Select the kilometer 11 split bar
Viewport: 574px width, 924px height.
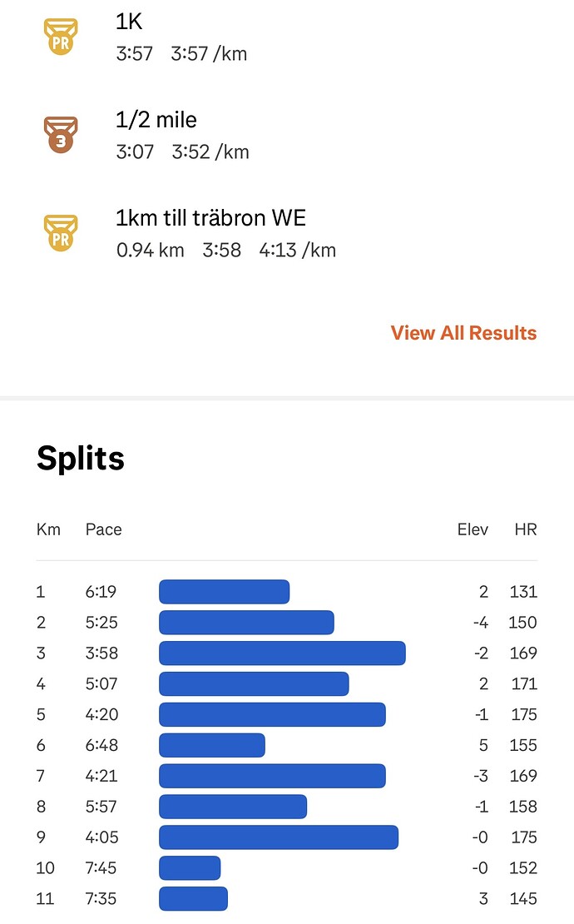(193, 899)
